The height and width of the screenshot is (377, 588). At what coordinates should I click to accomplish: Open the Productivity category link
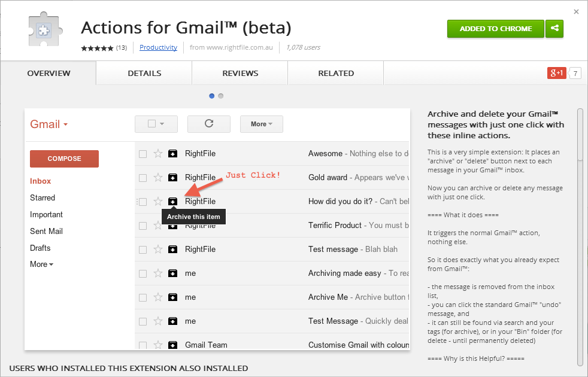click(x=158, y=47)
